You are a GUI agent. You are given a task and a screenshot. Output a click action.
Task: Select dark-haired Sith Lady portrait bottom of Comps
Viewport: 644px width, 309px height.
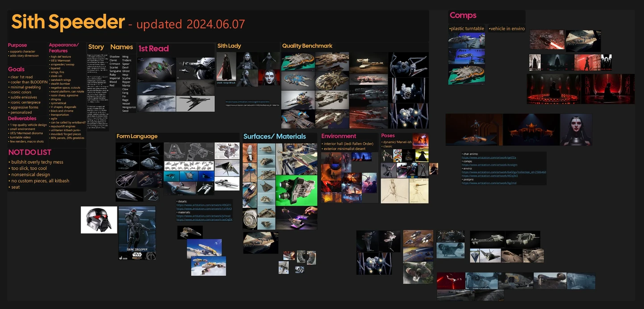[576, 129]
